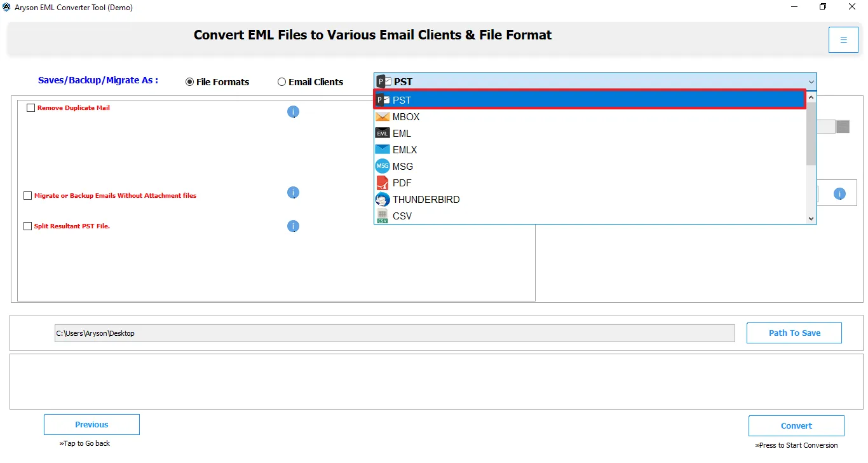Viewport: 868px width, 463px height.
Task: Pick EMLX in the dropdown list
Action: tap(405, 150)
